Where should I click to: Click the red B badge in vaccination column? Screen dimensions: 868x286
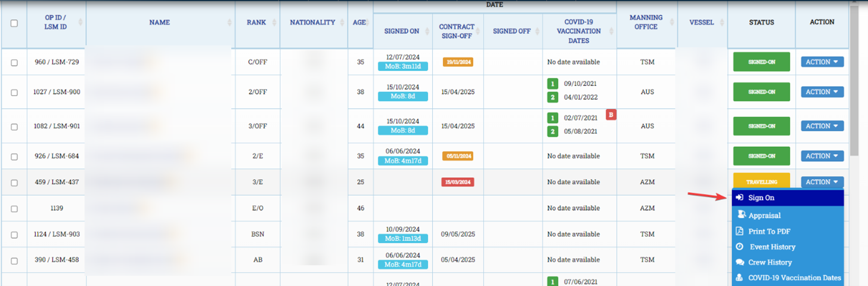(610, 115)
